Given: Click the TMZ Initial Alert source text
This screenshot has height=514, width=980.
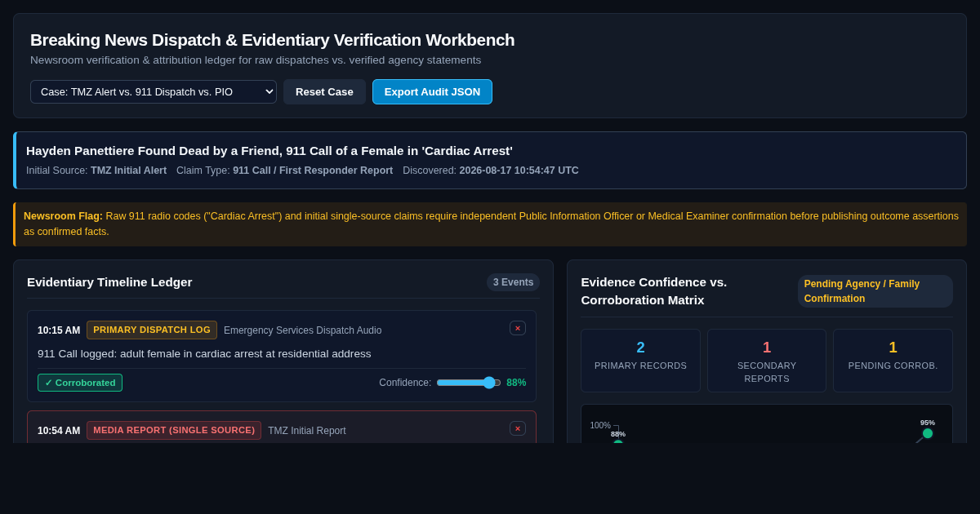Looking at the screenshot, I should [x=128, y=171].
